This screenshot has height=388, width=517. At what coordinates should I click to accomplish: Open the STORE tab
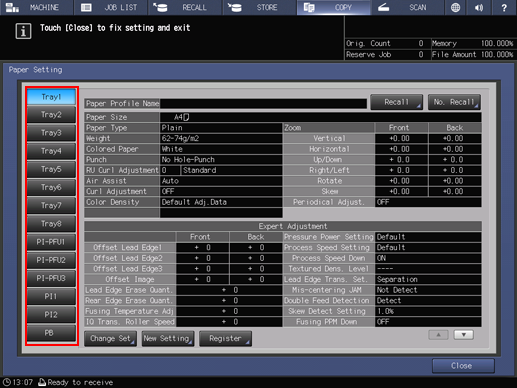260,7
